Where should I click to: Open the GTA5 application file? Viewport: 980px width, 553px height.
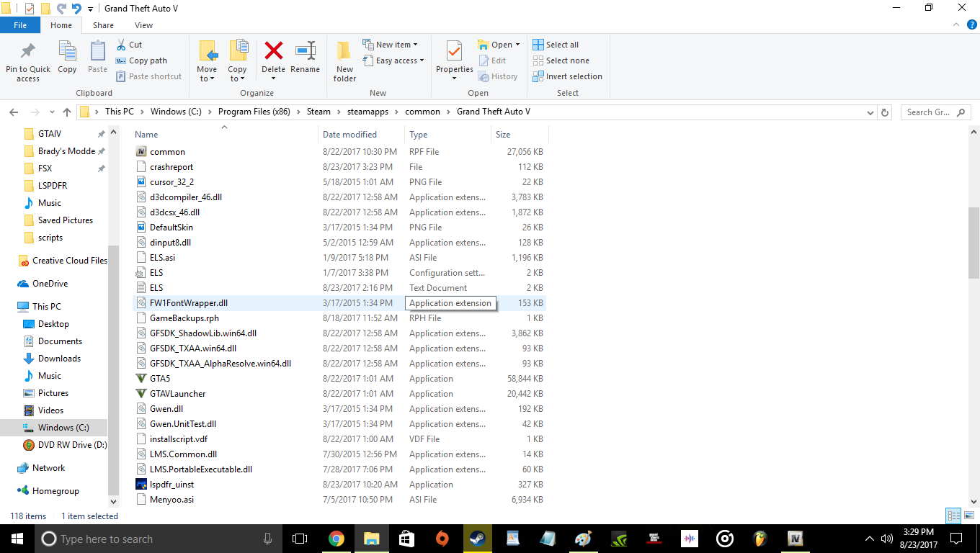point(160,379)
